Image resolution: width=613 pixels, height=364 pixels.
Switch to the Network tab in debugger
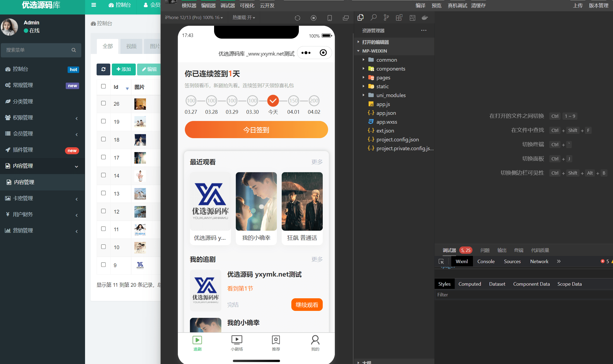point(539,262)
